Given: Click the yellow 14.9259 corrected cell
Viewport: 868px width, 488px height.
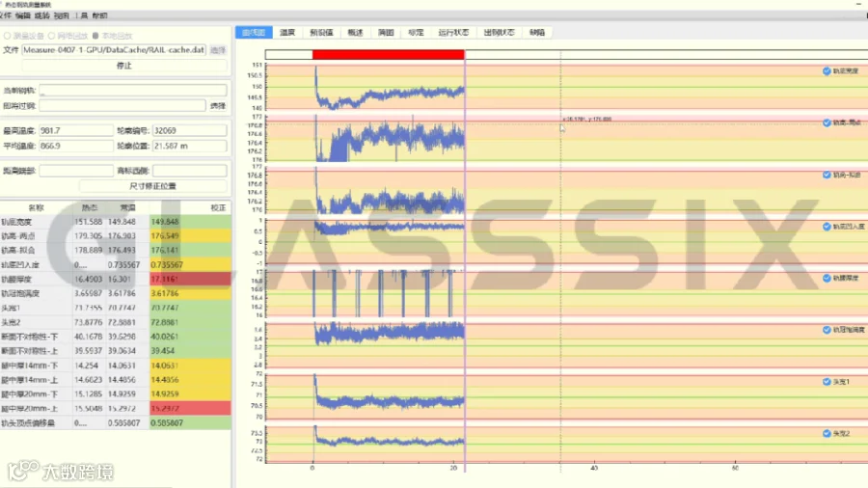Looking at the screenshot, I should (190, 393).
